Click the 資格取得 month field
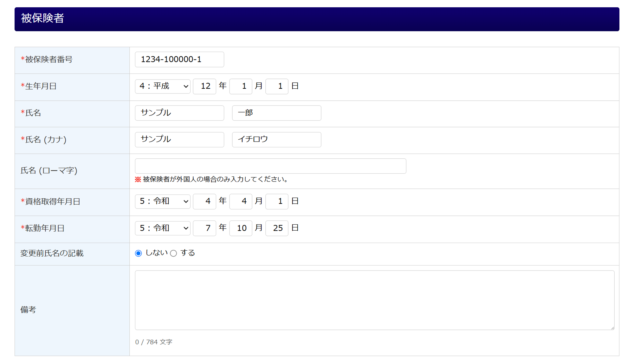The image size is (634, 364). point(241,201)
